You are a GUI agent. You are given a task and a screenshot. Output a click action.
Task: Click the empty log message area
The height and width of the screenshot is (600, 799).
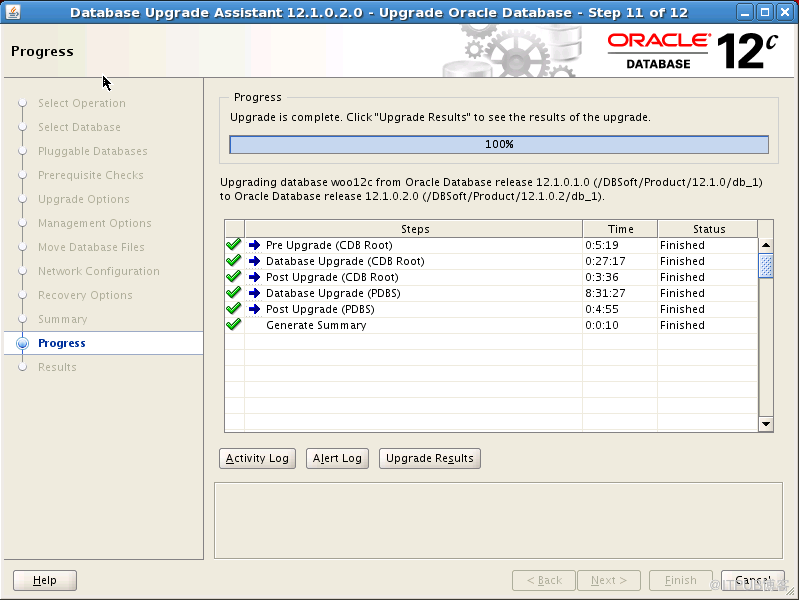(498, 520)
